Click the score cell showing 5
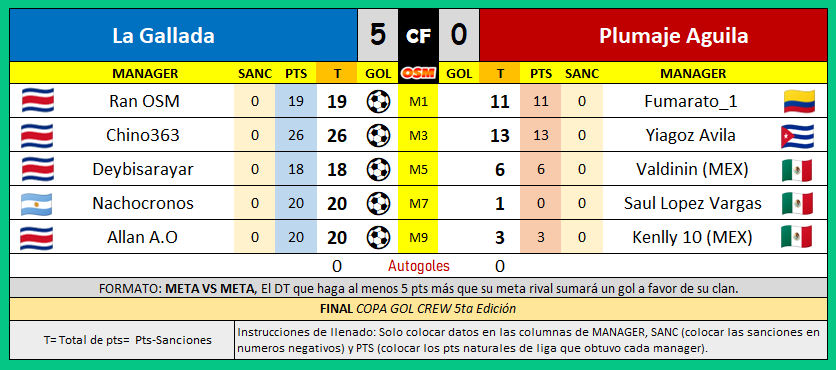This screenshot has height=370, width=836. [377, 35]
